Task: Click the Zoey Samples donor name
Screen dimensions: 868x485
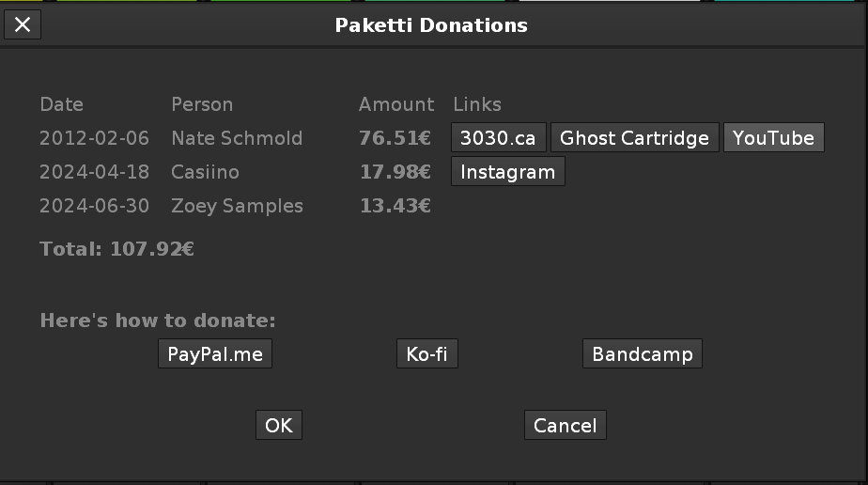Action: tap(237, 206)
